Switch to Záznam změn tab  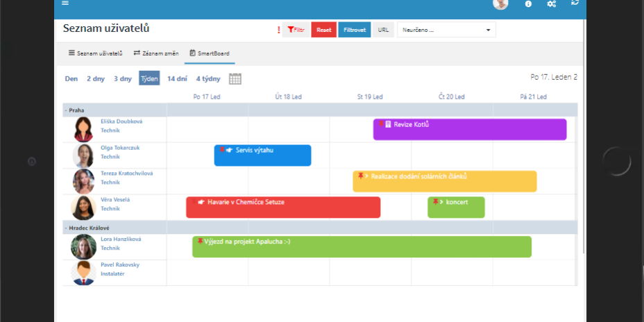156,53
